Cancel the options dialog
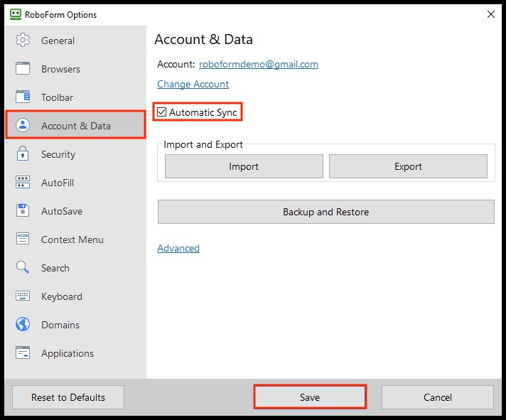This screenshot has height=420, width=506. coord(437,397)
